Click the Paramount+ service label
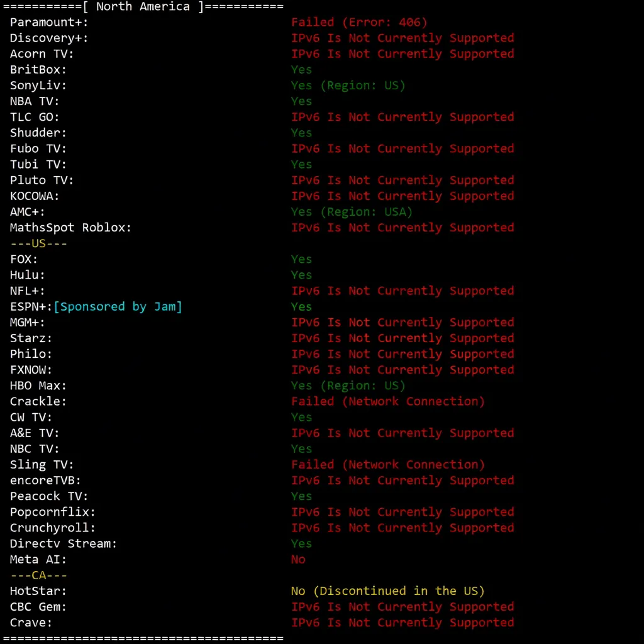This screenshot has width=644, height=644. coord(49,23)
